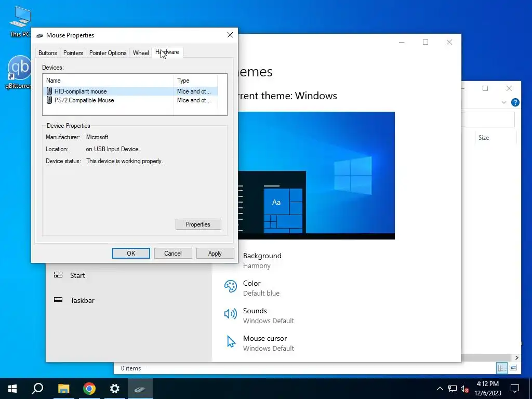Maximize the Settings window
Screen dimensions: 532x399
click(425, 42)
